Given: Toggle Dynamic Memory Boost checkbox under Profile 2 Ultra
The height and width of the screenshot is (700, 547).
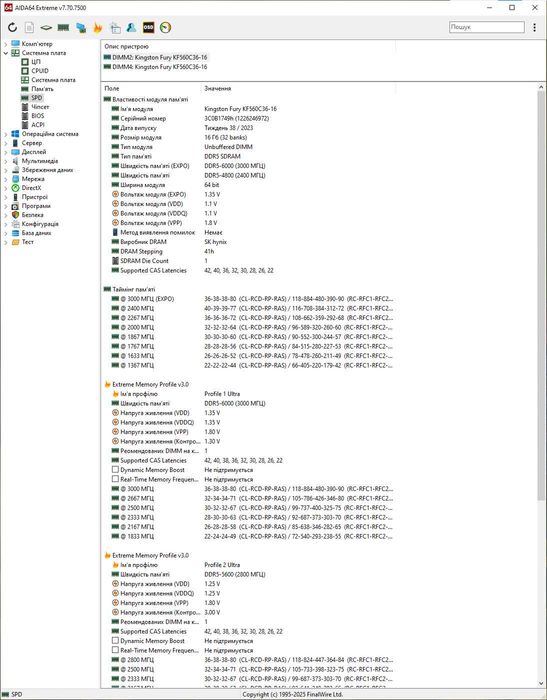Looking at the screenshot, I should 115,641.
